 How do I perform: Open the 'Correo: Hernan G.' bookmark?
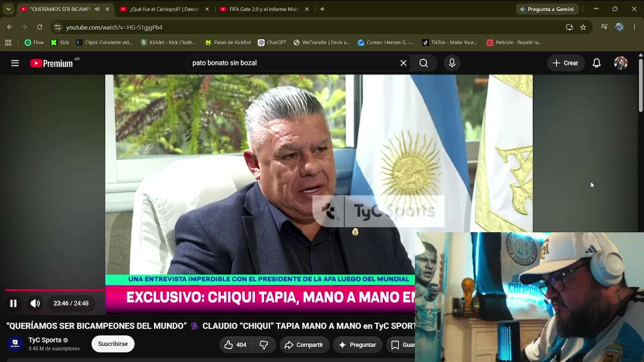pos(385,43)
